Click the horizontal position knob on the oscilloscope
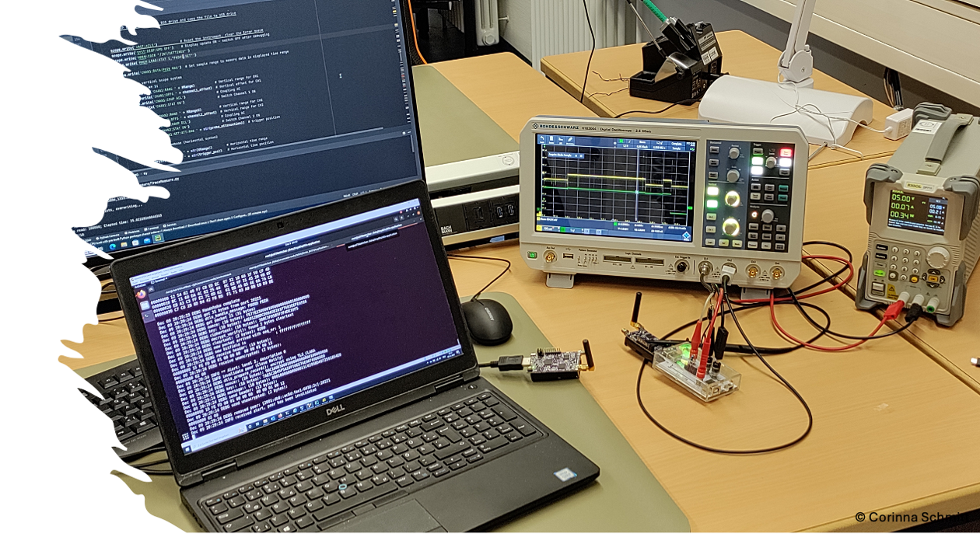The width and height of the screenshot is (980, 551). (x=734, y=153)
